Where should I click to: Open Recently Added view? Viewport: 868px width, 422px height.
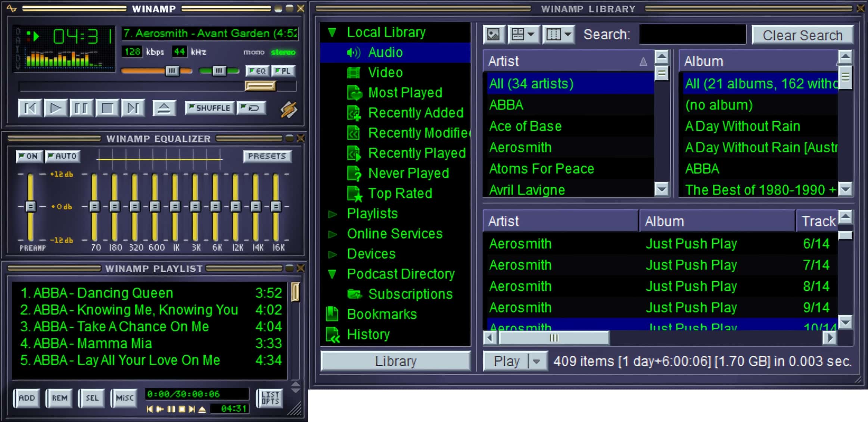(395, 113)
